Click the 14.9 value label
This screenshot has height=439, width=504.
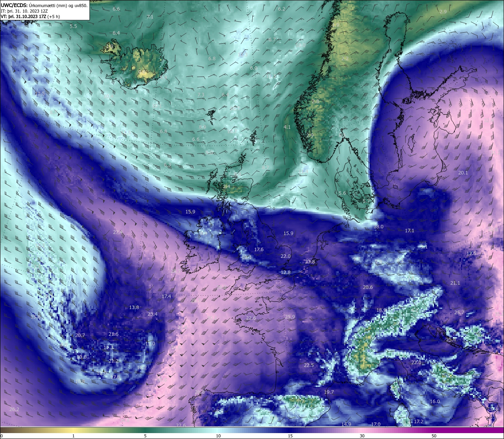click(346, 424)
